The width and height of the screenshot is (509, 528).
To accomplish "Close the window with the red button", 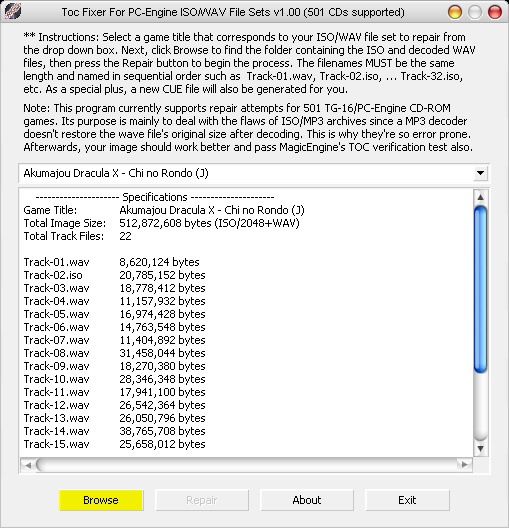I will (x=495, y=12).
